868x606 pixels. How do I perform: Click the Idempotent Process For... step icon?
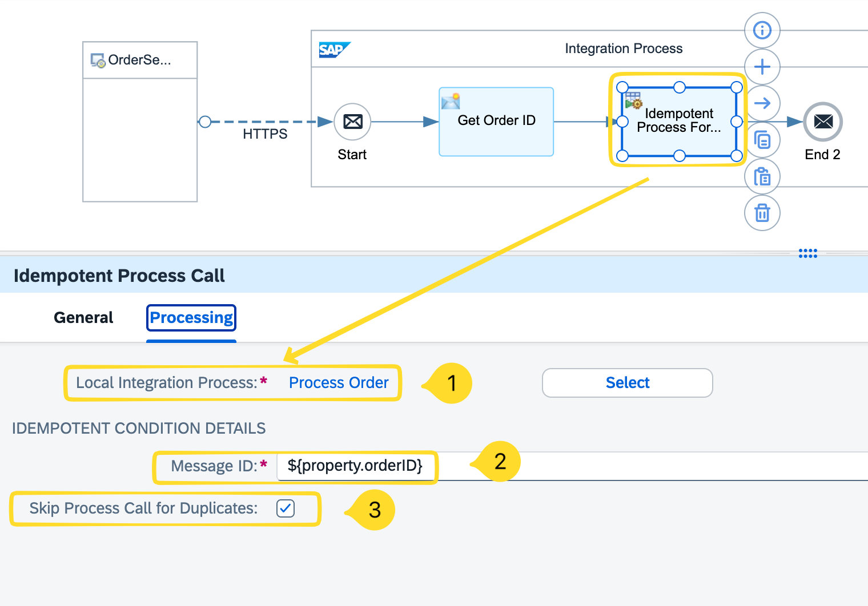[634, 100]
